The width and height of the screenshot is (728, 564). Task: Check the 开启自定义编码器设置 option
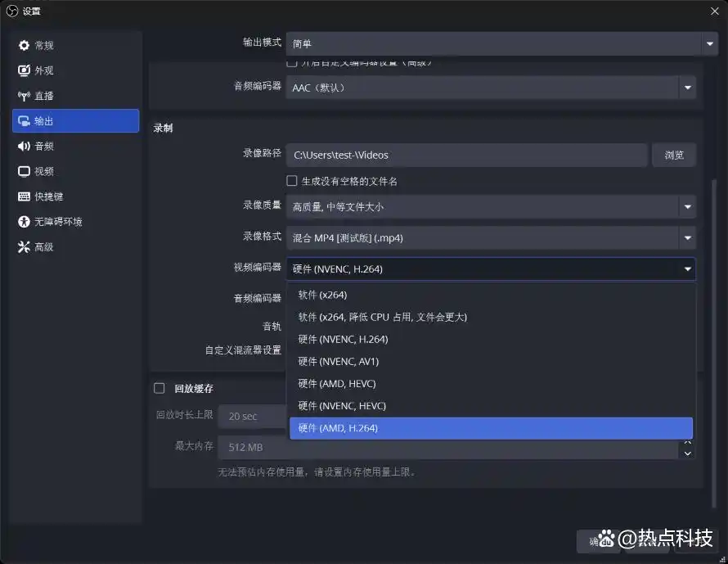291,61
